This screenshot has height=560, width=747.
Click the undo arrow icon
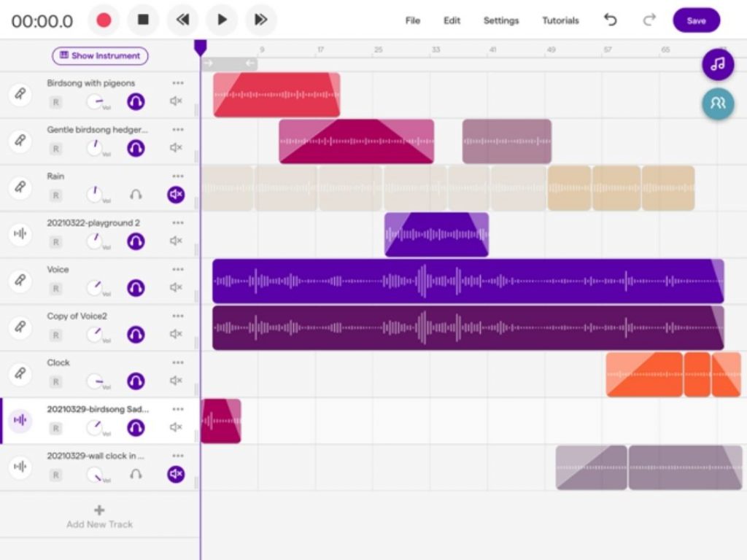click(x=611, y=20)
